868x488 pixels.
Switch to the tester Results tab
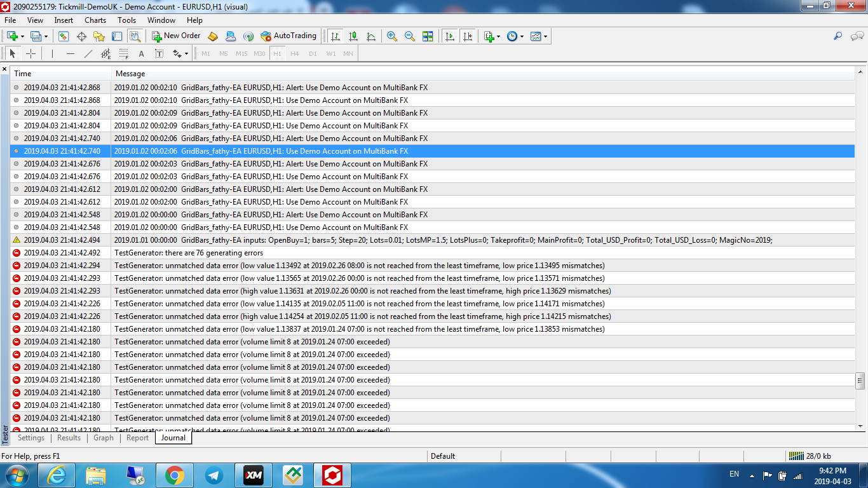pyautogui.click(x=69, y=438)
